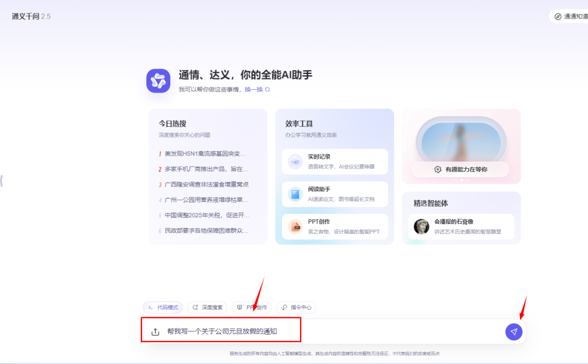
Task: Open the 通通知道 panel
Action: tap(574, 16)
